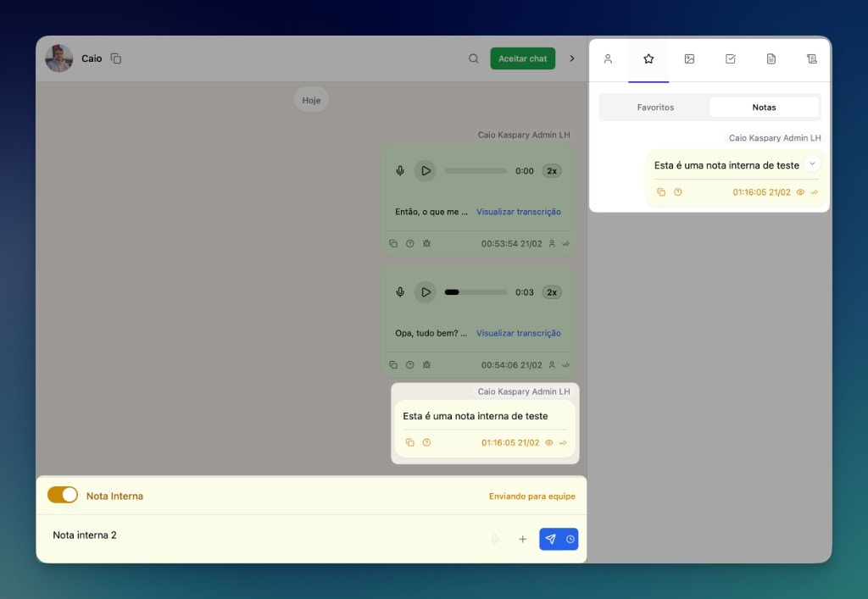Image resolution: width=868 pixels, height=599 pixels.
Task: Attach a file with the plus icon
Action: pyautogui.click(x=523, y=539)
